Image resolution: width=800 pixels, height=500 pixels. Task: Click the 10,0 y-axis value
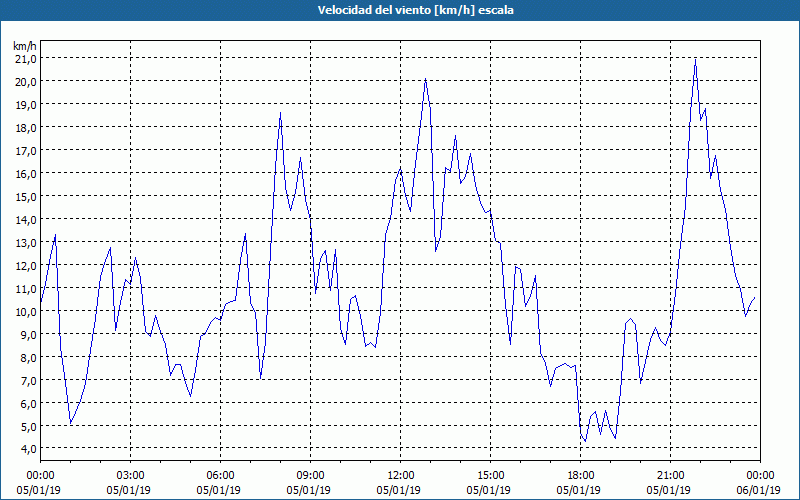[26, 311]
